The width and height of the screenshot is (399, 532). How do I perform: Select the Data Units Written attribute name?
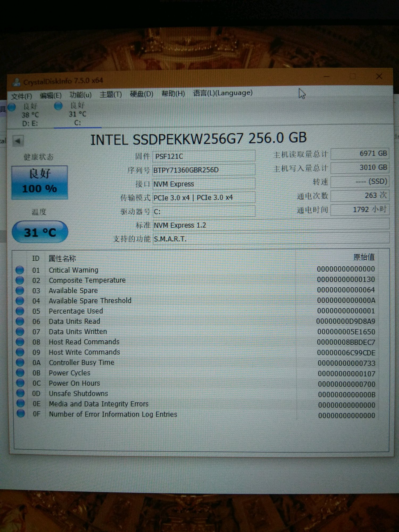coord(78,332)
